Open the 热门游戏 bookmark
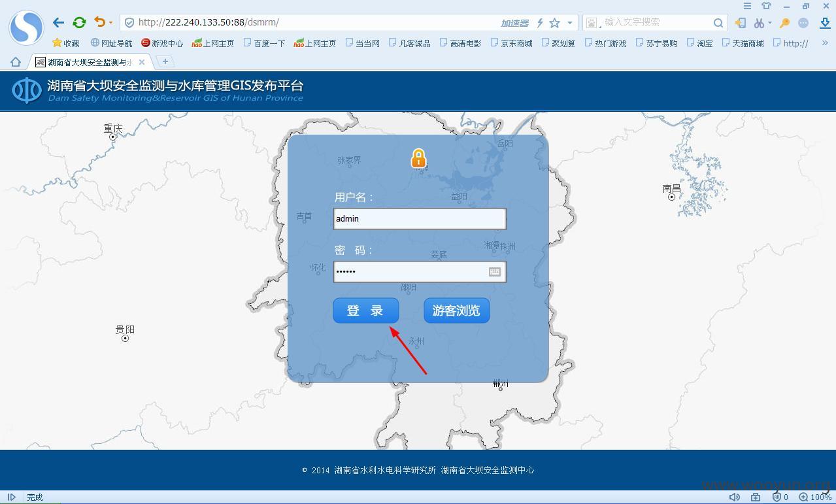 [605, 43]
